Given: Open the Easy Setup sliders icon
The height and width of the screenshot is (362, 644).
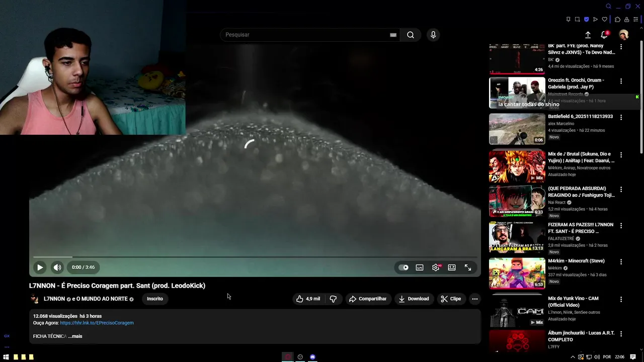Looking at the screenshot, I should coord(636,20).
